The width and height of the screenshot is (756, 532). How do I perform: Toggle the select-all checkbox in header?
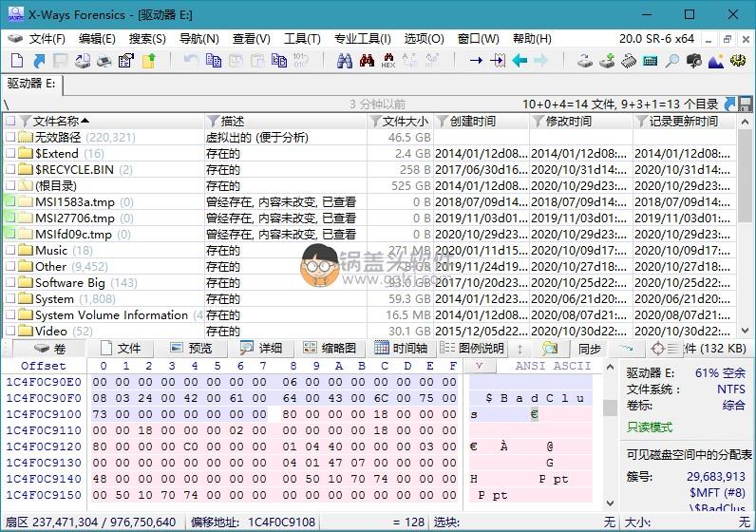point(10,121)
